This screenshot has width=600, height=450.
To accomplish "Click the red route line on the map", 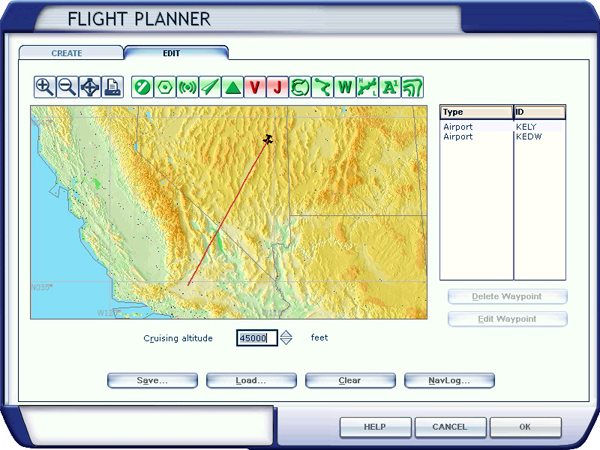I will pyautogui.click(x=228, y=213).
